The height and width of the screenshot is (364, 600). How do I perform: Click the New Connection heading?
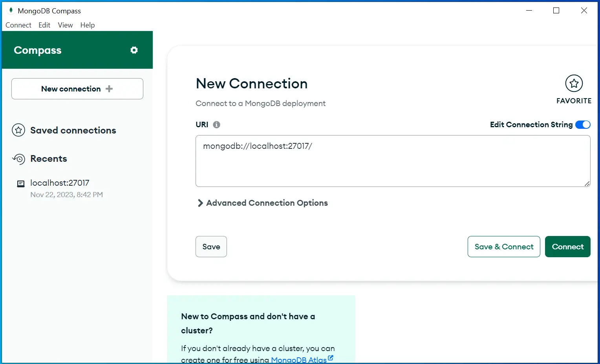coord(252,84)
